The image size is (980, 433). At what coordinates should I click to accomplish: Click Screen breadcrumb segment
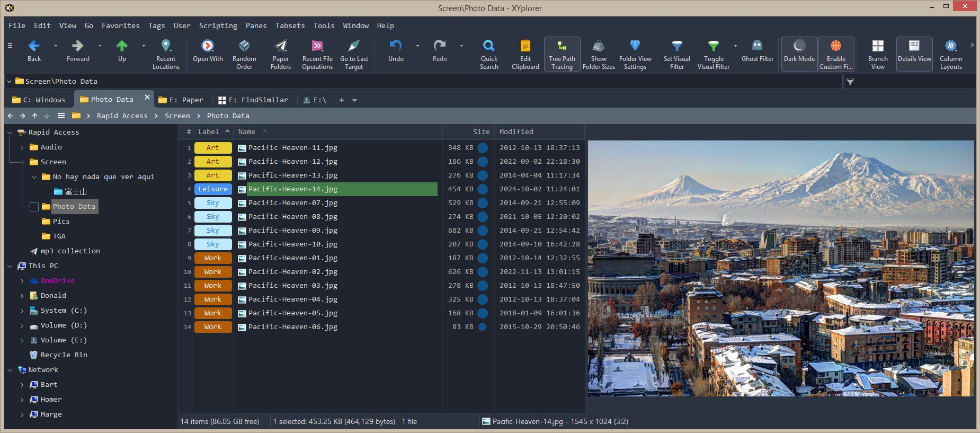pyautogui.click(x=177, y=116)
